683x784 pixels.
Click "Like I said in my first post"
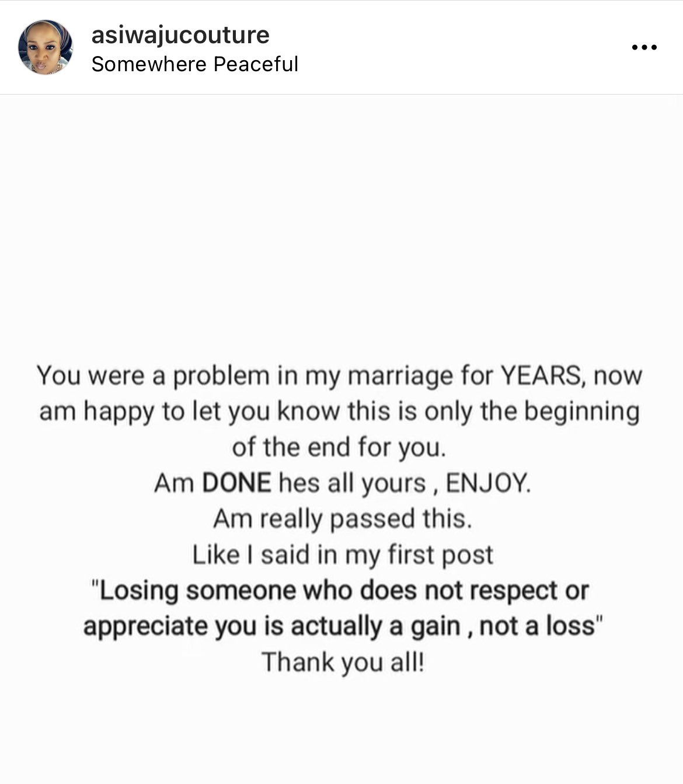[x=343, y=555]
